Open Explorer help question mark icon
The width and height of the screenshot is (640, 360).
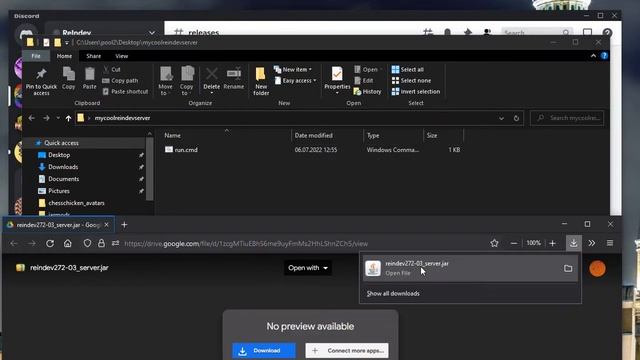[x=604, y=56]
